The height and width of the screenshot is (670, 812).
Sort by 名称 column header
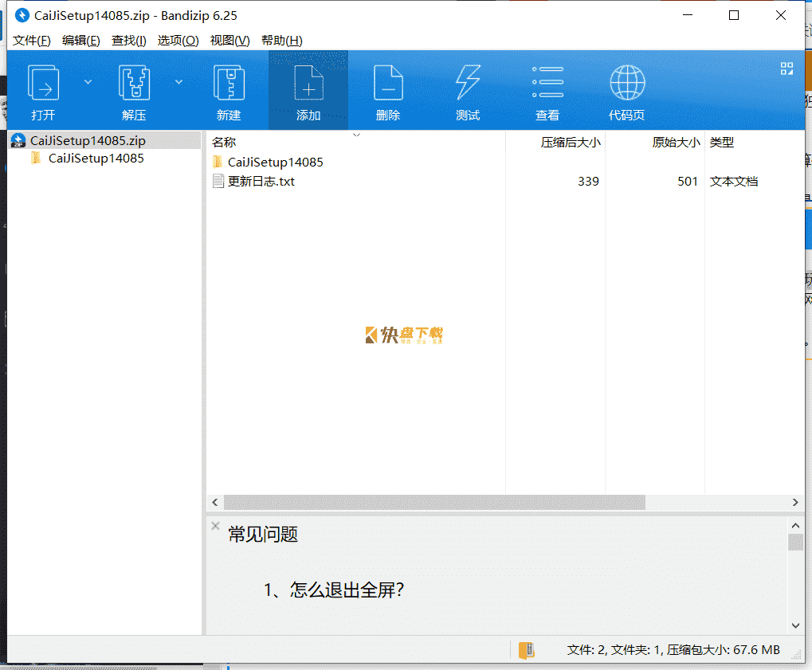[224, 143]
